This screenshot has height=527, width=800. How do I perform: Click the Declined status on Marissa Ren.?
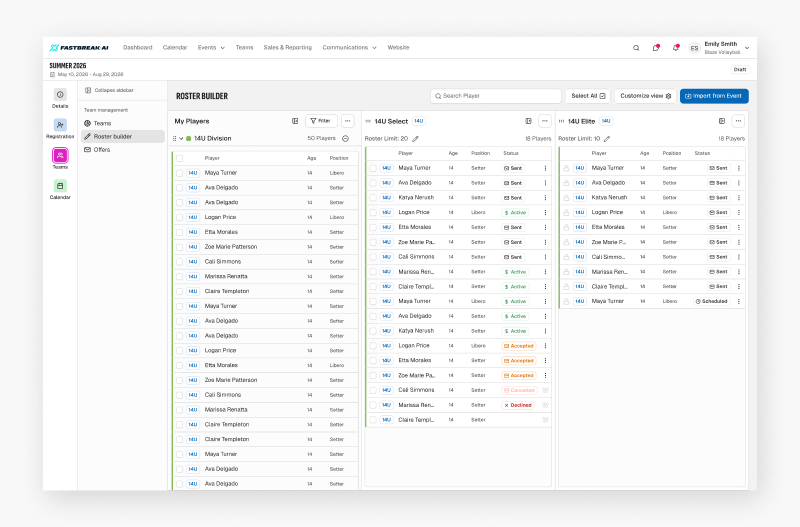(518, 405)
